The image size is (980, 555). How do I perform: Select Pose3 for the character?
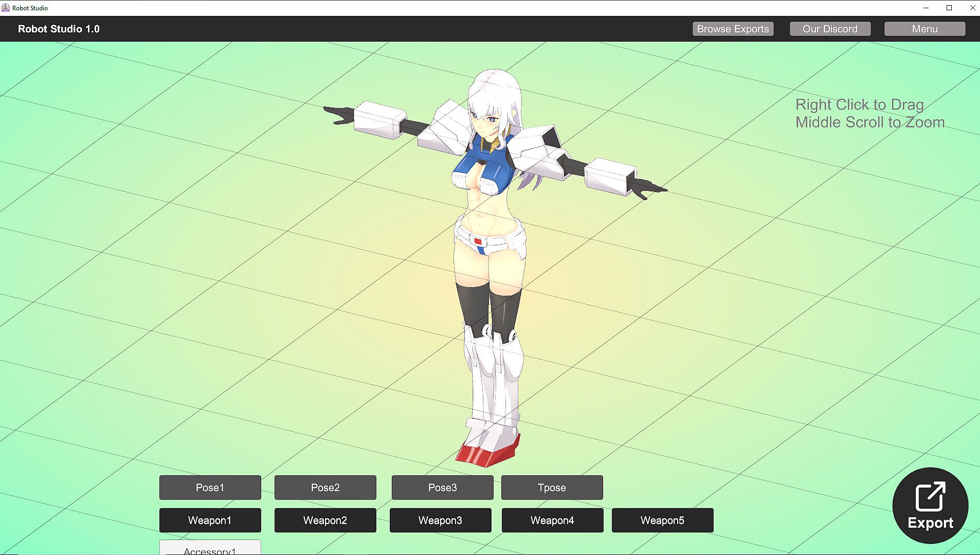click(443, 488)
